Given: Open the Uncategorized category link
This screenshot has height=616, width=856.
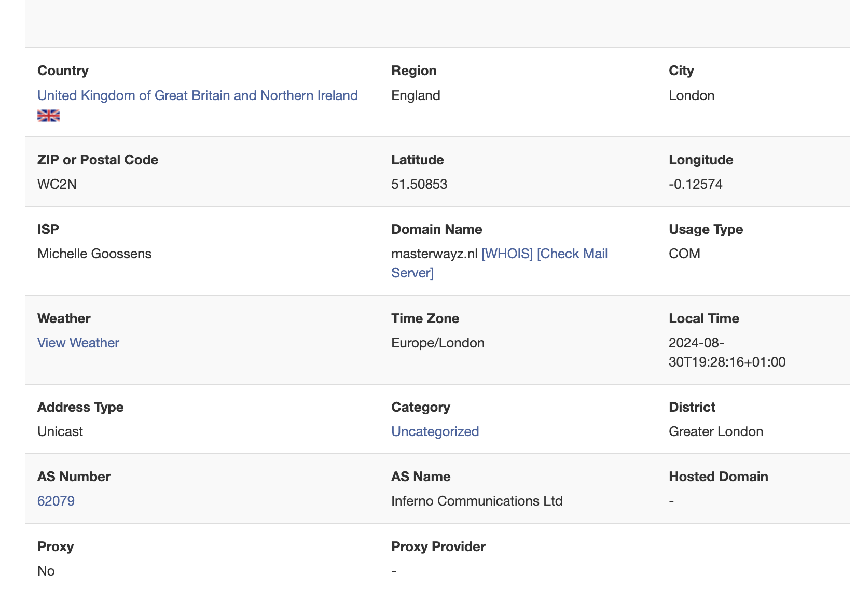Looking at the screenshot, I should (435, 431).
